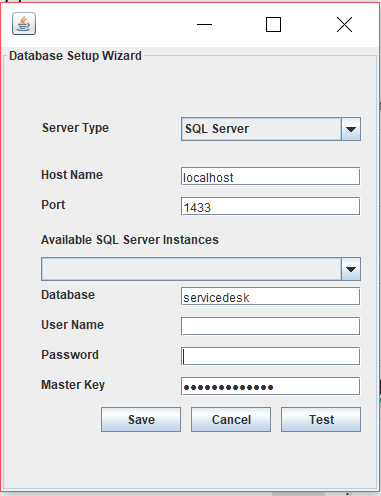Maximize the setup wizard window
The image size is (381, 496).
coord(273,24)
